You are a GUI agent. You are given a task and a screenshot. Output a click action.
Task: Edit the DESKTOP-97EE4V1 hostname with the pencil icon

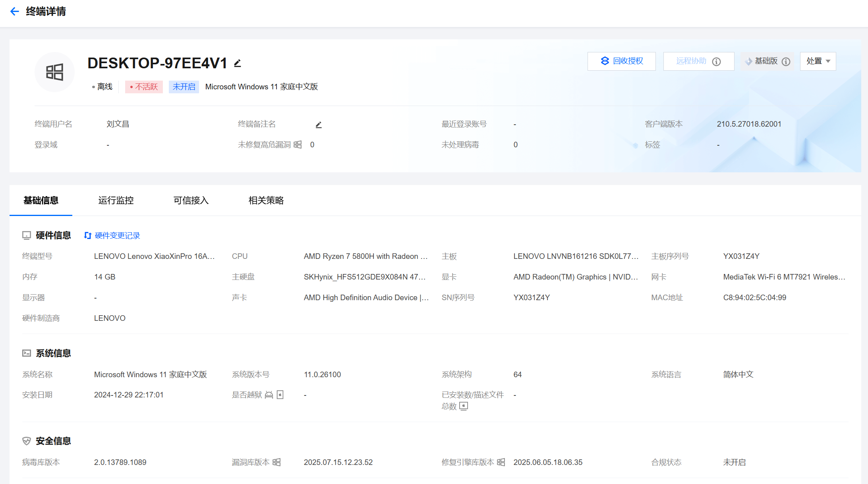pyautogui.click(x=238, y=63)
